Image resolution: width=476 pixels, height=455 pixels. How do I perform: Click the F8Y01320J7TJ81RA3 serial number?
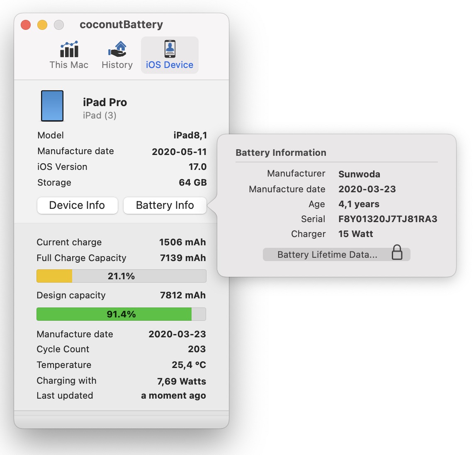coord(388,219)
